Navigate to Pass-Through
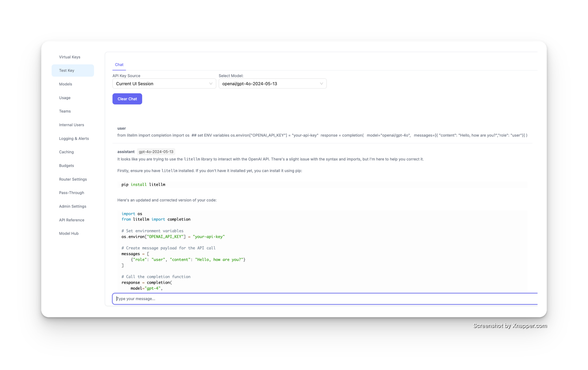Image resolution: width=588 pixels, height=370 pixels. click(x=71, y=193)
